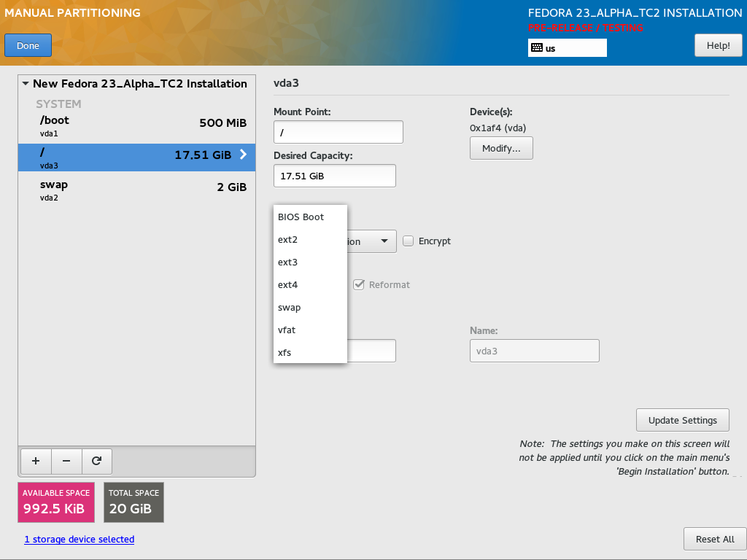This screenshot has width=747, height=560.
Task: Click the Mount Point input field
Action: tap(338, 133)
